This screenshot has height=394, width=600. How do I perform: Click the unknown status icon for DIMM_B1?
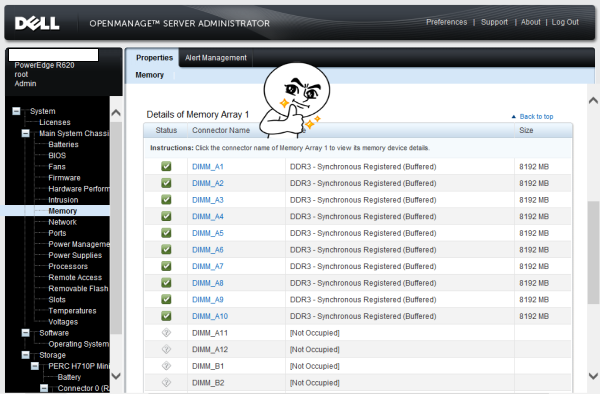pyautogui.click(x=166, y=366)
